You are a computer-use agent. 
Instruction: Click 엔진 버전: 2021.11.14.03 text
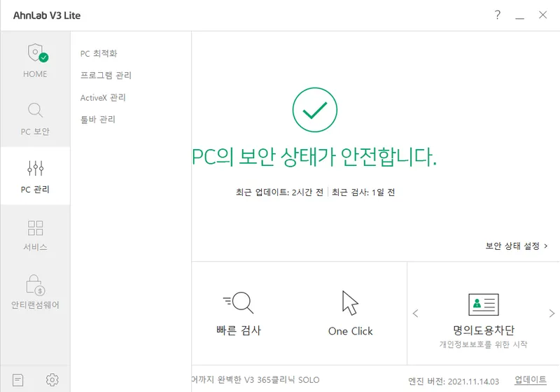[x=454, y=381]
